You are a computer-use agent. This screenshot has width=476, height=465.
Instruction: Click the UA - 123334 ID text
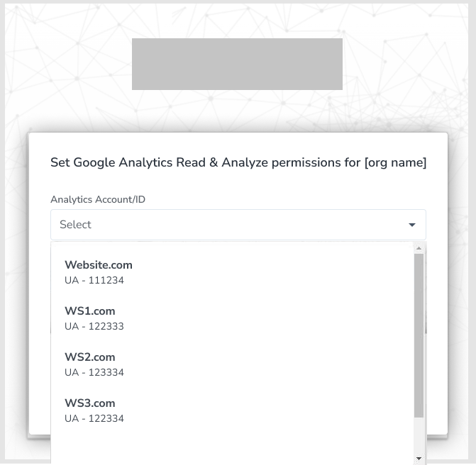pyautogui.click(x=94, y=373)
